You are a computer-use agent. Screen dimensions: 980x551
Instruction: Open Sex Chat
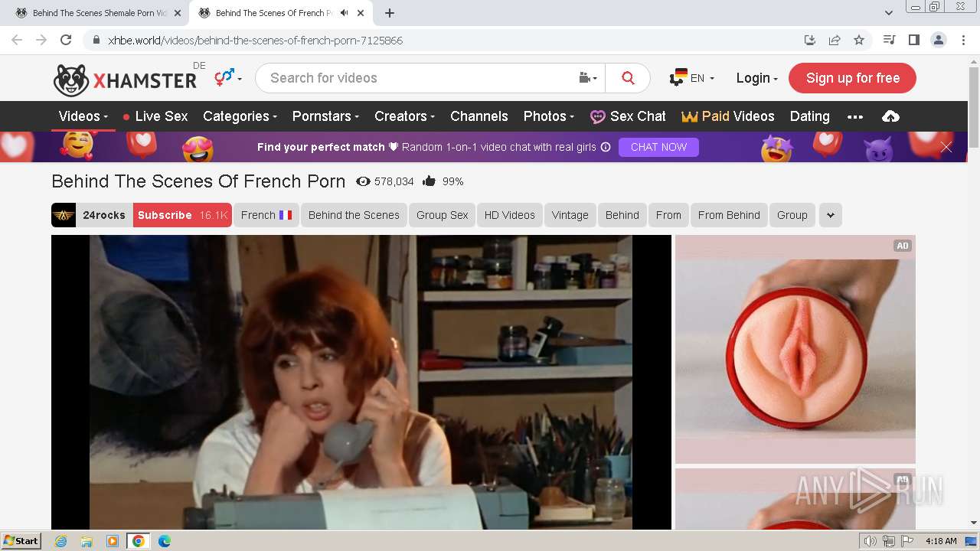[628, 116]
